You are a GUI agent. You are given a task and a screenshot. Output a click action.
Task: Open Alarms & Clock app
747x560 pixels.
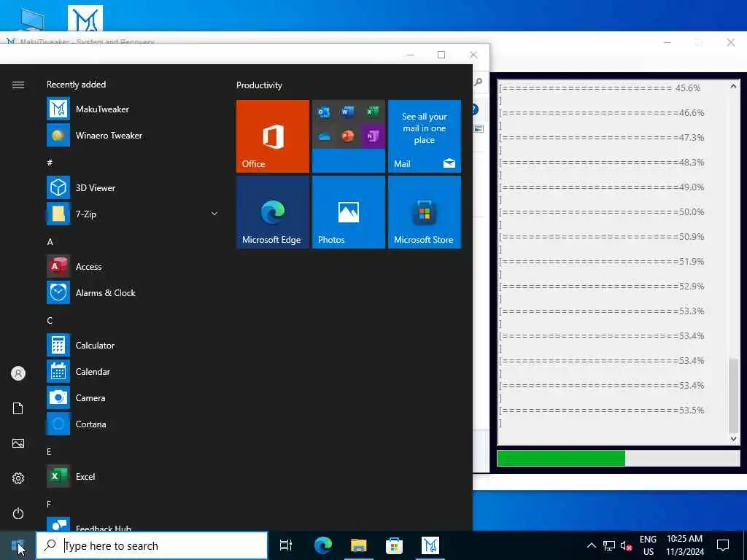(133, 293)
